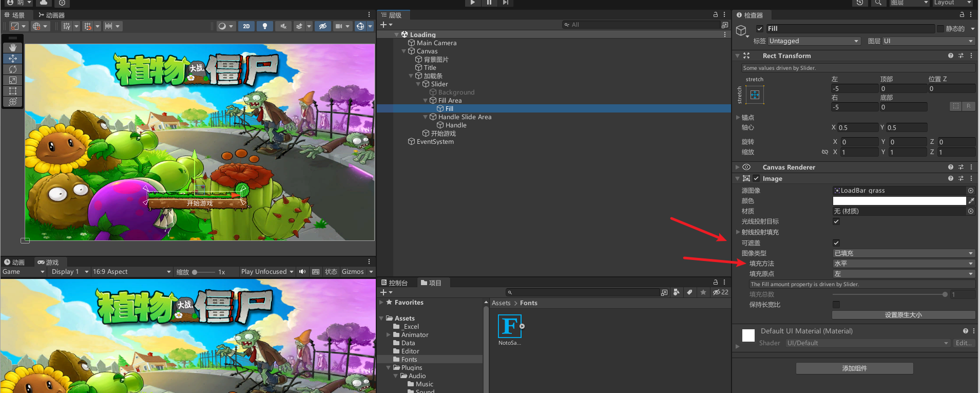Toggle the 静态的 static checkbox
980x393 pixels.
coord(940,29)
